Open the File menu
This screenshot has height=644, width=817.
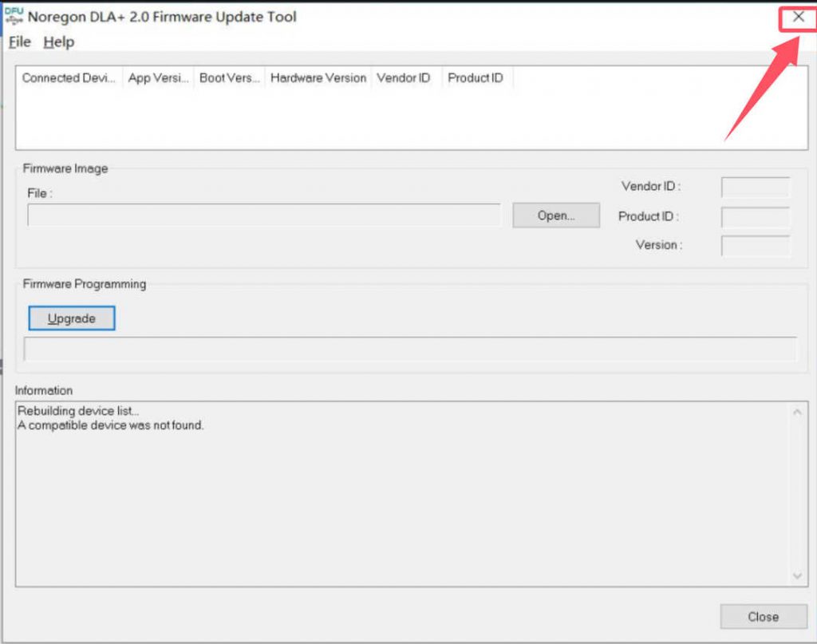click(x=18, y=41)
